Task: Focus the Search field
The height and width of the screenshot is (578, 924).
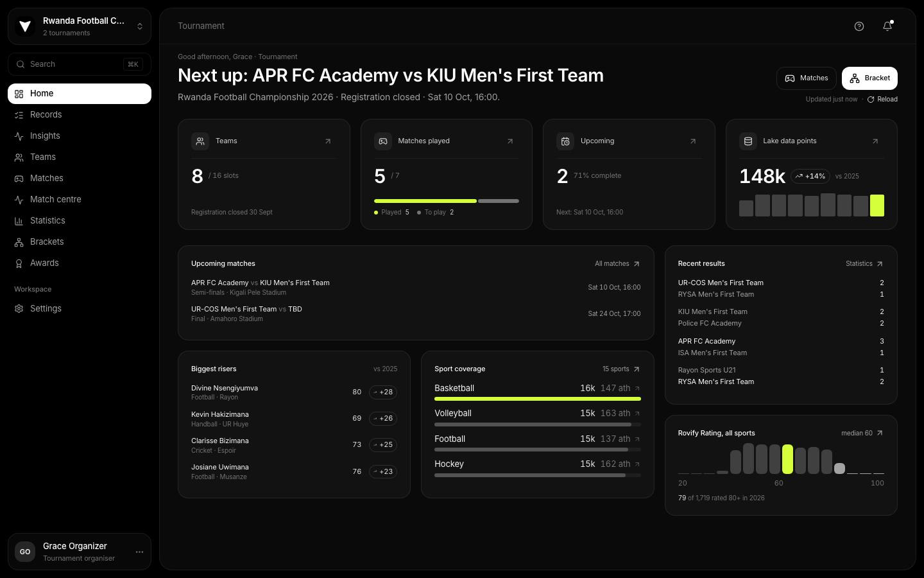Action: [80, 64]
